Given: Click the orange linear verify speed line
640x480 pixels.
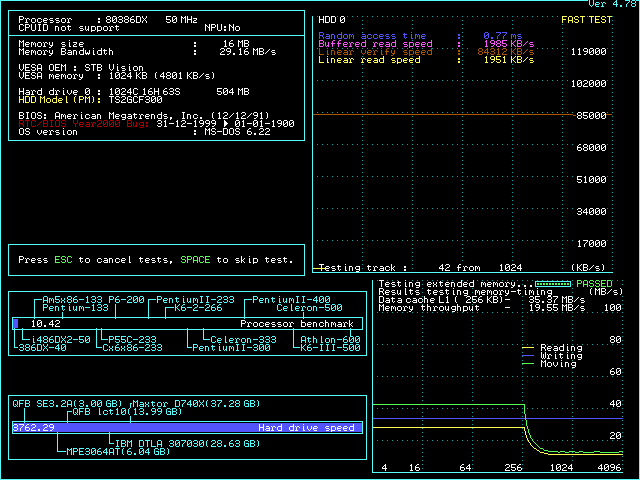Looking at the screenshot, I should click(x=443, y=115).
